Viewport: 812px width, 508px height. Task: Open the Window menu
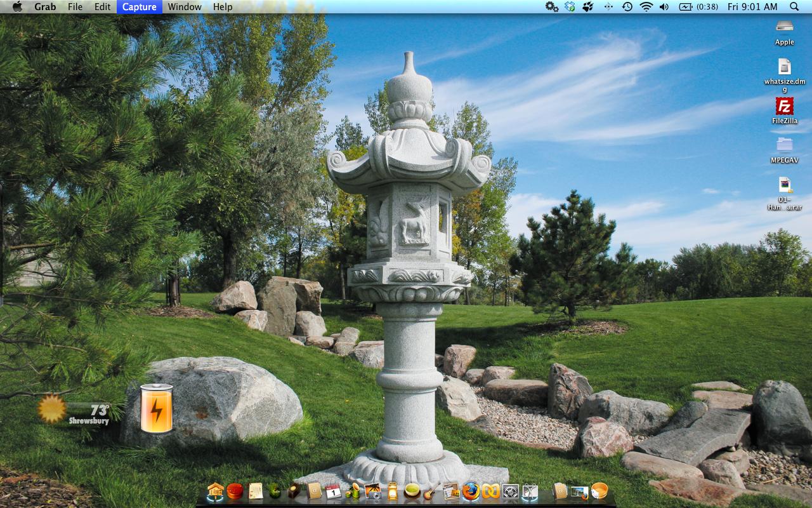pos(185,6)
